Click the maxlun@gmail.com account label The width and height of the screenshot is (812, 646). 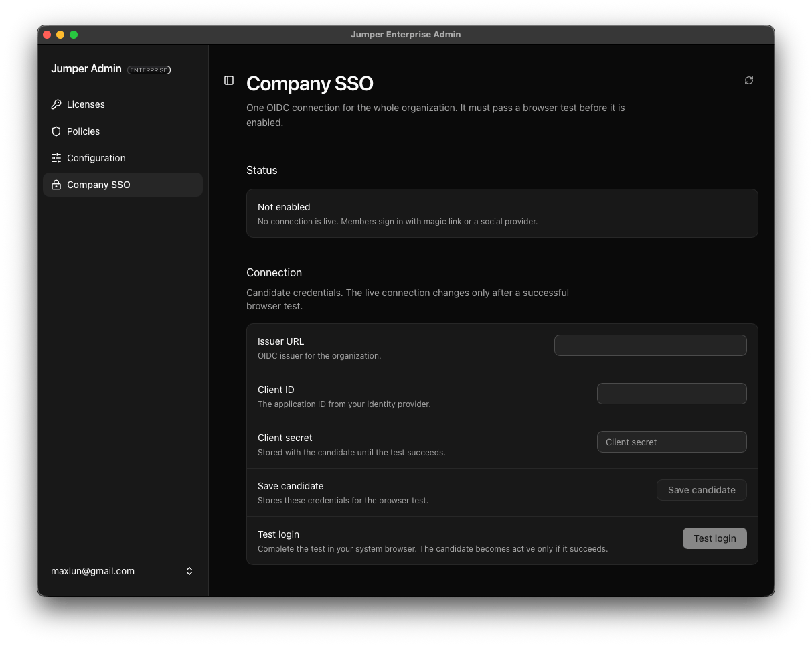92,571
